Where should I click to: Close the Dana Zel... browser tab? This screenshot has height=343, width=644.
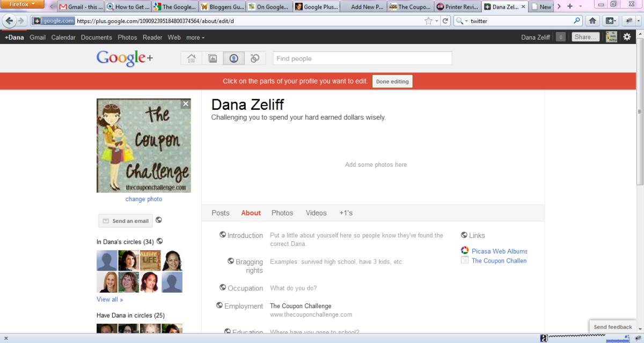click(x=522, y=7)
